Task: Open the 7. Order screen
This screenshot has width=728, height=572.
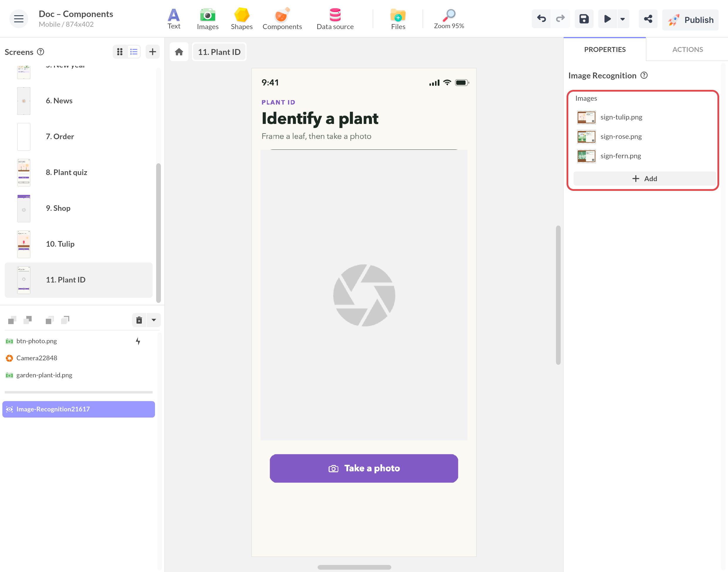Action: (78, 137)
